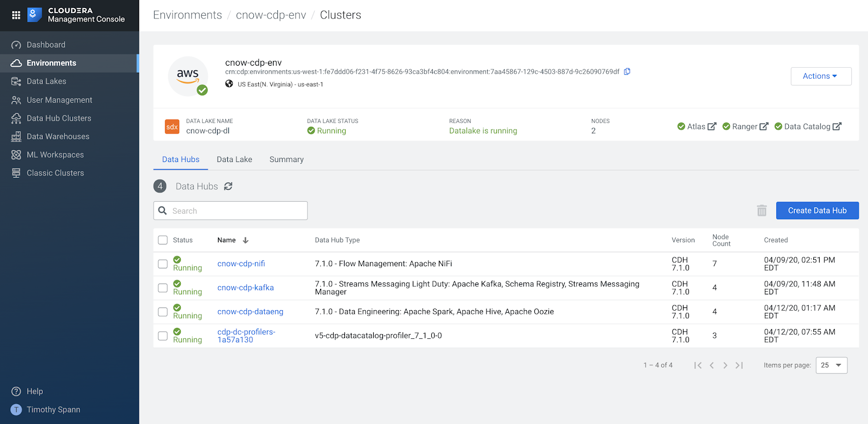Open the cnow-cdp-dataeng cluster link
Screen dimensions: 868x424
(250, 311)
